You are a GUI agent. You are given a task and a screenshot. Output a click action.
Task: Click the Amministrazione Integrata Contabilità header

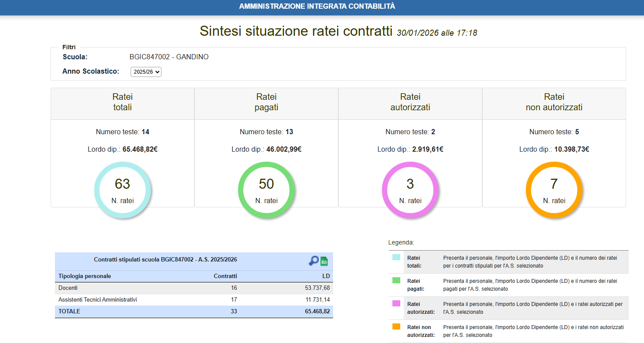317,7
